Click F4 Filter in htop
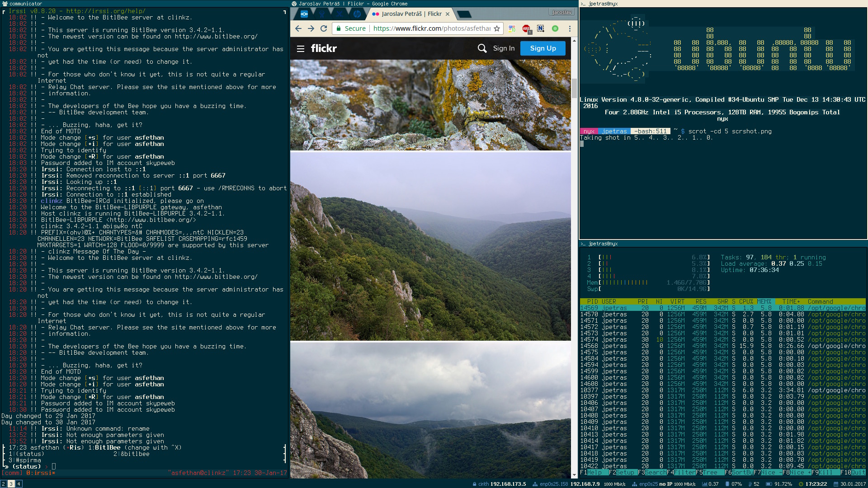Viewport: 868px width, 488px height. 681,472
